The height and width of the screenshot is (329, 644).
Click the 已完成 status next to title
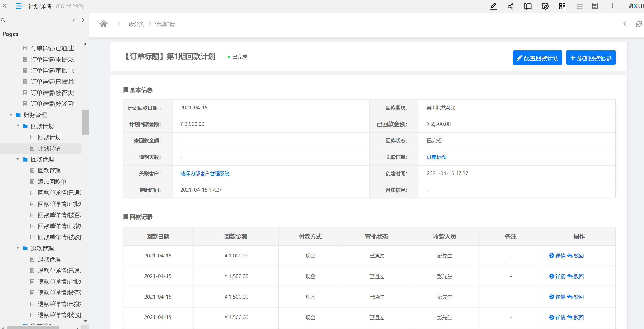click(237, 57)
